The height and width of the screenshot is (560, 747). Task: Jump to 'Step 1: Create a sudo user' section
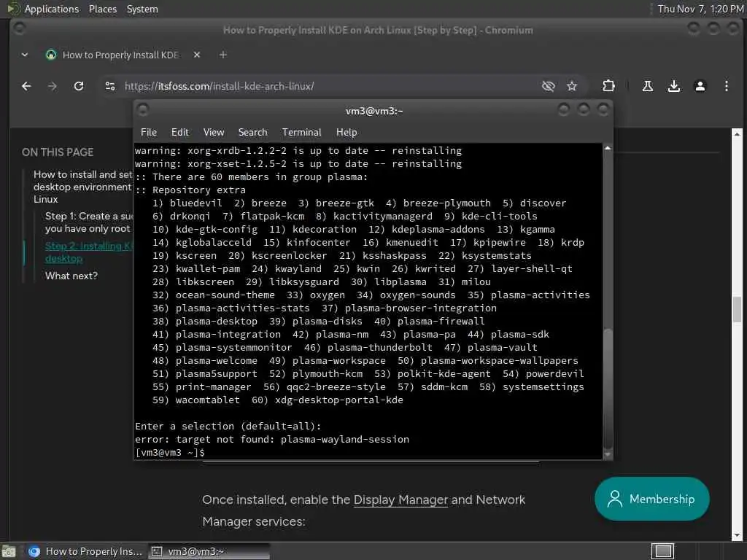[x=89, y=222]
